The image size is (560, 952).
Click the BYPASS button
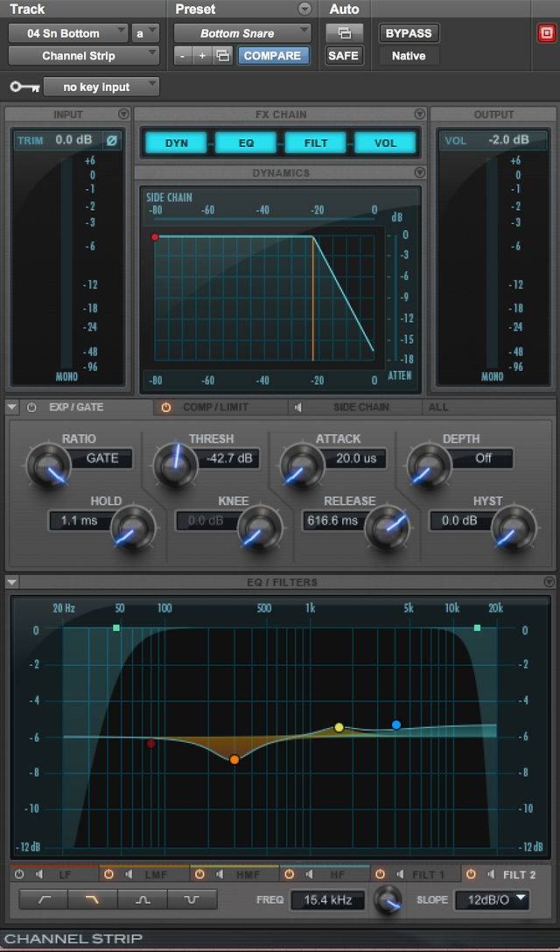point(409,33)
